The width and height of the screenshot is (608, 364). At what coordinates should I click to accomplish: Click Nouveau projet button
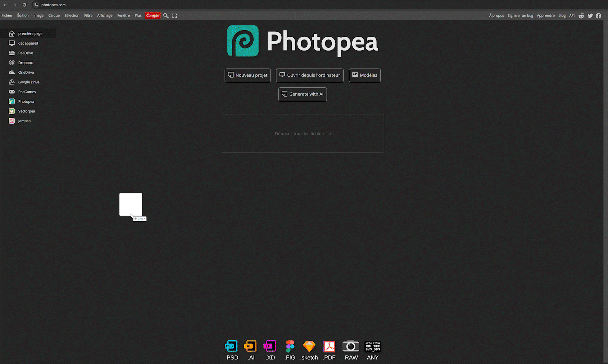[248, 75]
